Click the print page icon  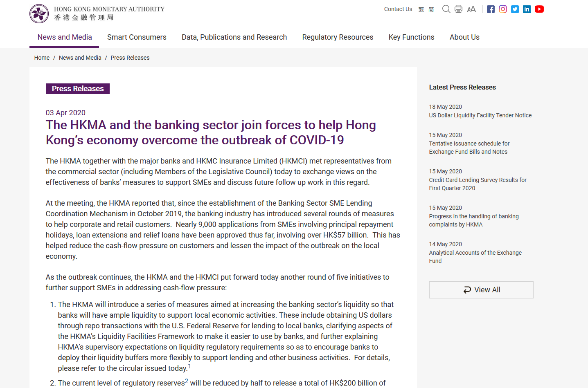458,9
